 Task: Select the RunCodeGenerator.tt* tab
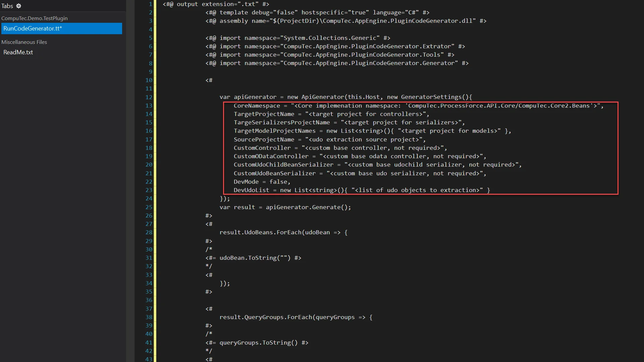coord(33,28)
